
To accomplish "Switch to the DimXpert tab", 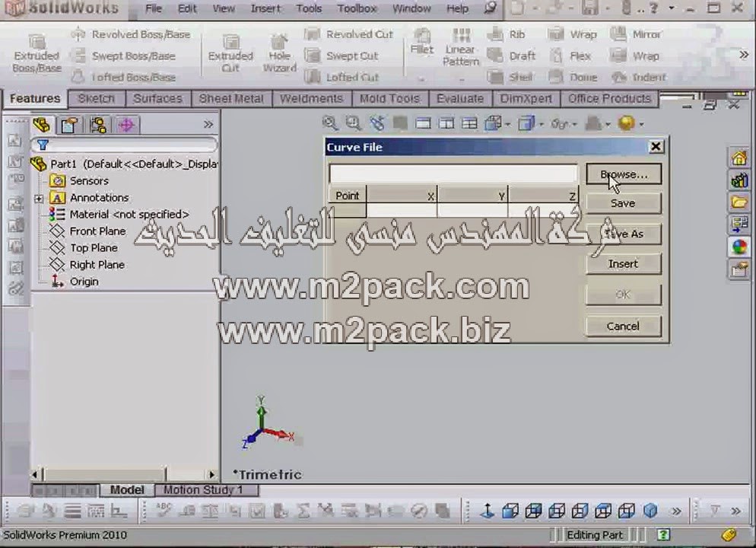I will 526,98.
